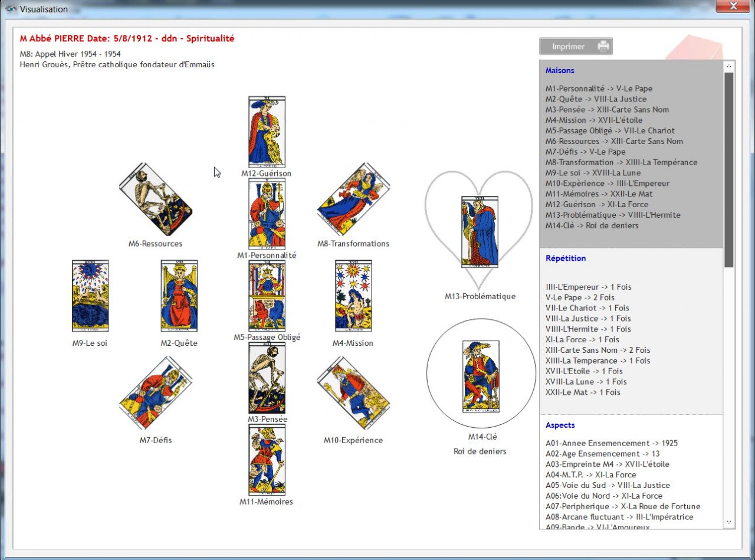Click the A07-Peripherique aspect entry
This screenshot has width=755, height=560.
pos(622,506)
